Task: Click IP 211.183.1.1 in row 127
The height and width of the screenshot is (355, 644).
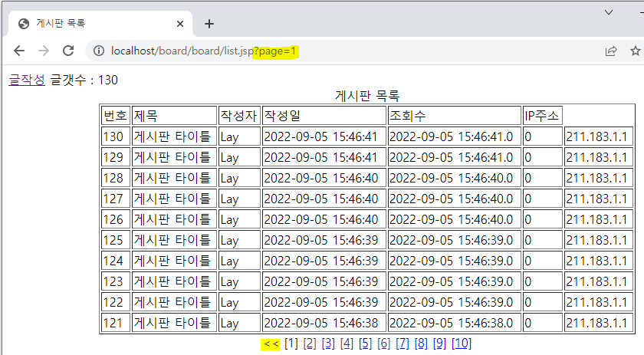Action: click(x=599, y=199)
